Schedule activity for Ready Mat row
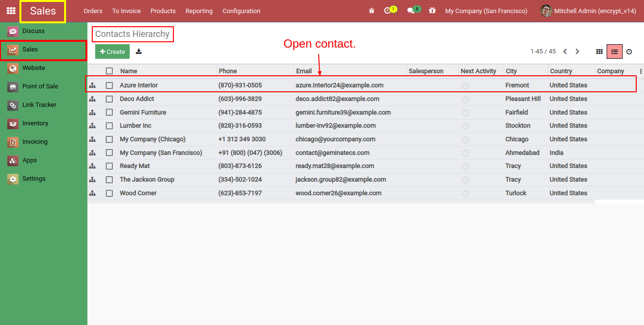 (x=465, y=166)
